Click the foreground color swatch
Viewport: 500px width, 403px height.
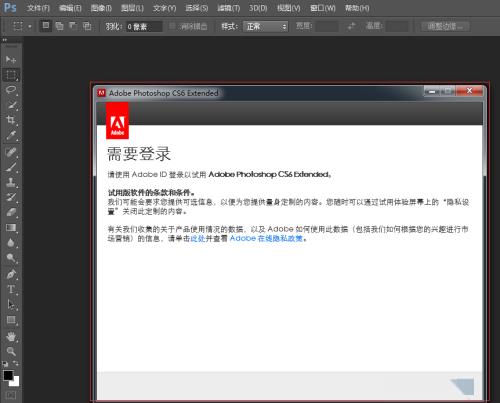(8, 375)
